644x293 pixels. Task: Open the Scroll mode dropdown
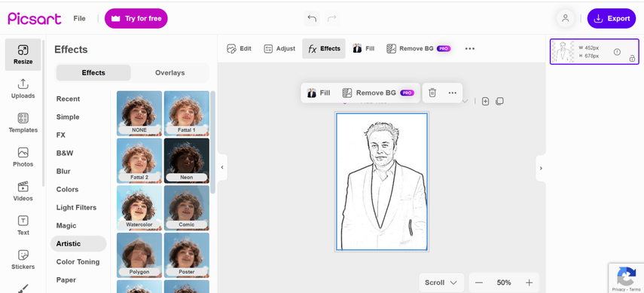pos(441,282)
